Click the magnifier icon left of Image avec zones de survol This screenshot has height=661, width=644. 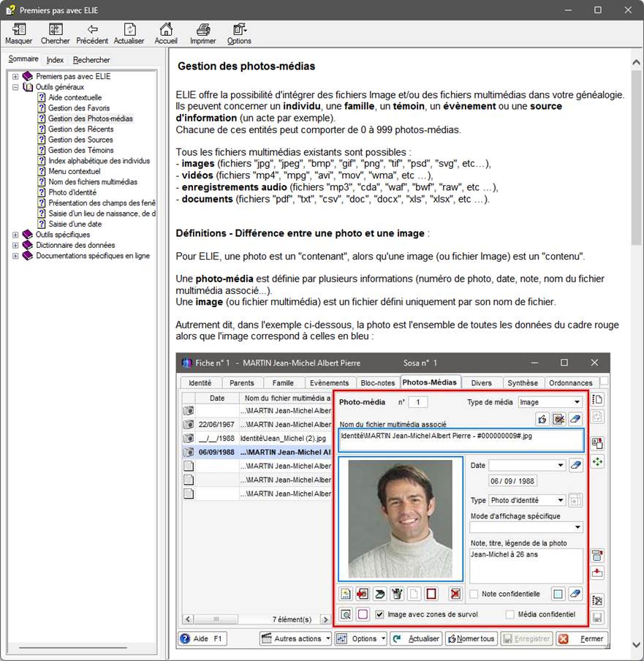(x=346, y=614)
